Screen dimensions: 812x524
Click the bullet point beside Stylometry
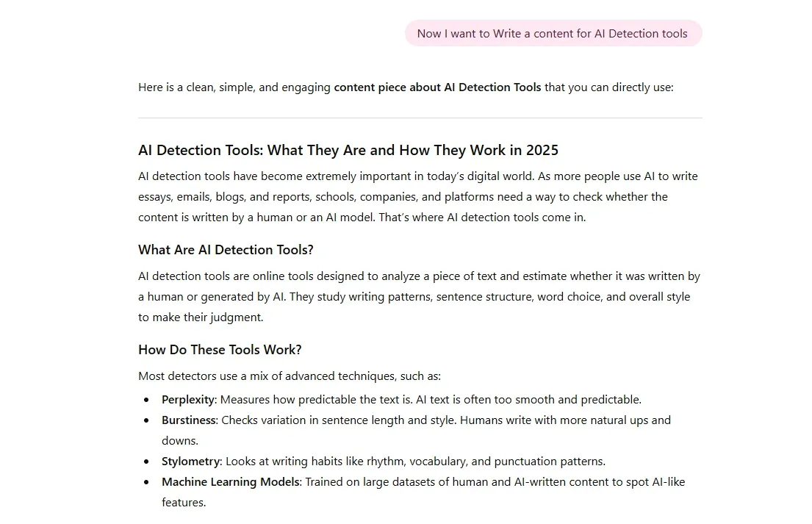(146, 462)
